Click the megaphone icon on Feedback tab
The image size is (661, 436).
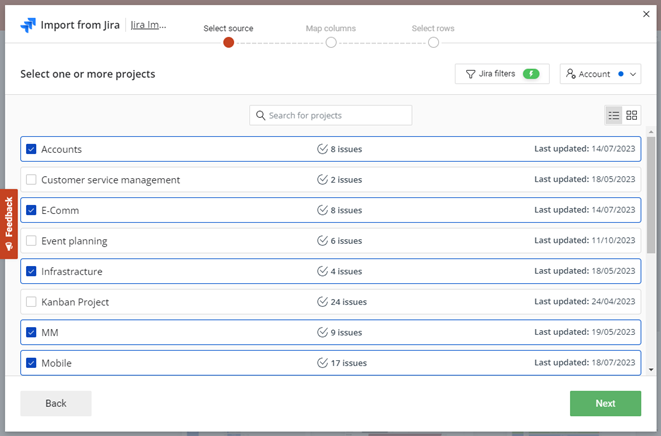pyautogui.click(x=9, y=247)
